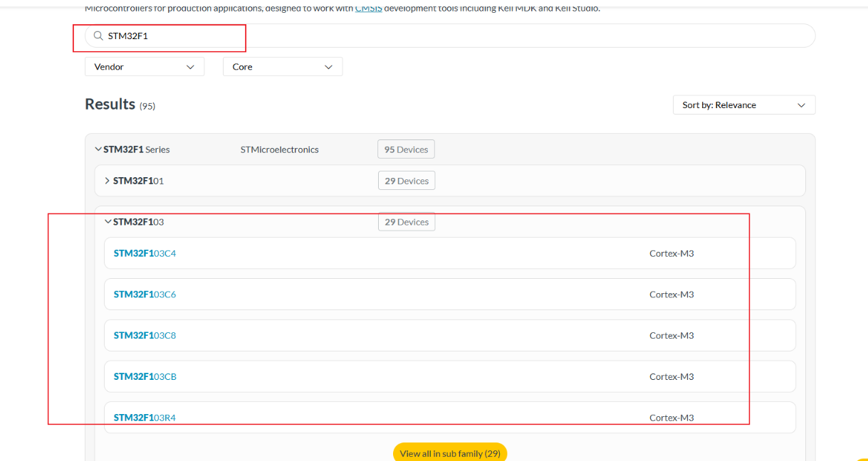Click Cortex-M3 in the STM32F103C6 row
This screenshot has height=461, width=868.
[671, 295]
